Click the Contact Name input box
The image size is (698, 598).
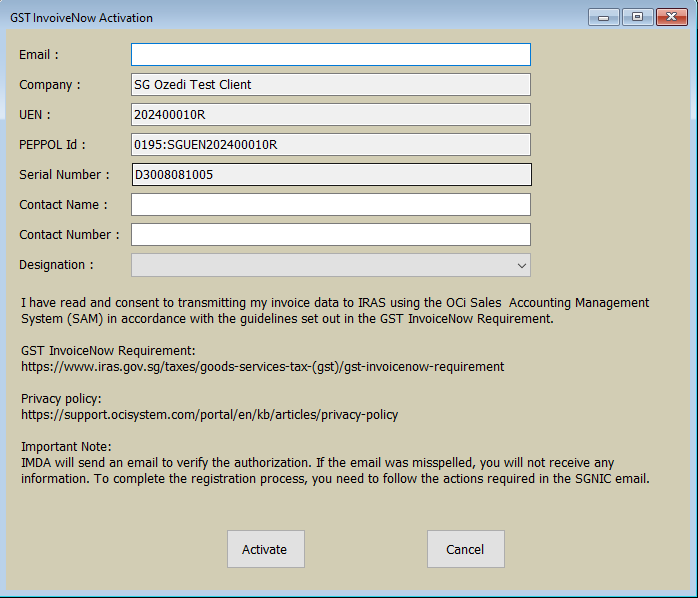330,205
